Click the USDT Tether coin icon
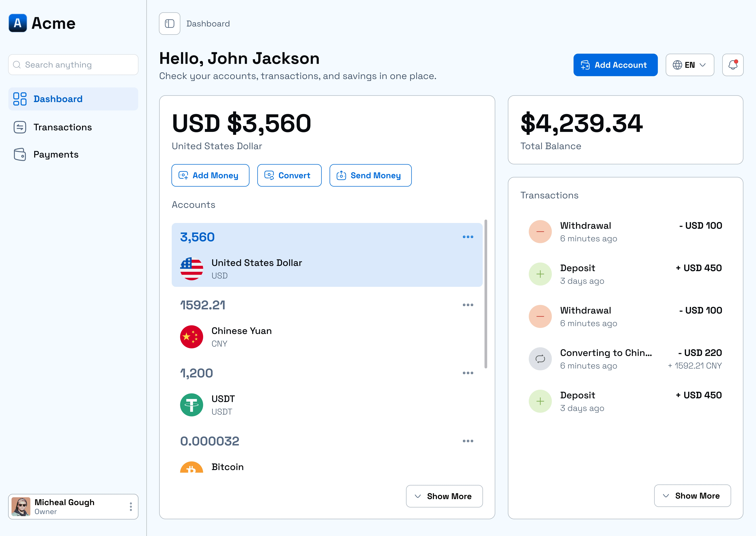The image size is (756, 536). coord(191,405)
